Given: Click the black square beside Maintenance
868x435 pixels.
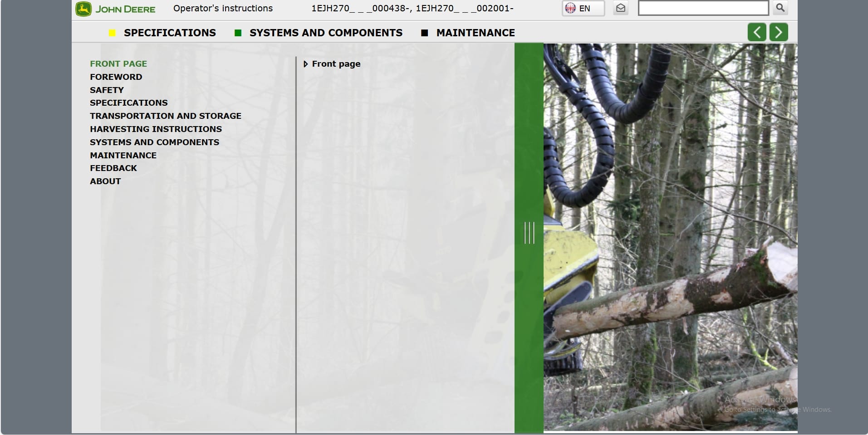Looking at the screenshot, I should coord(425,33).
